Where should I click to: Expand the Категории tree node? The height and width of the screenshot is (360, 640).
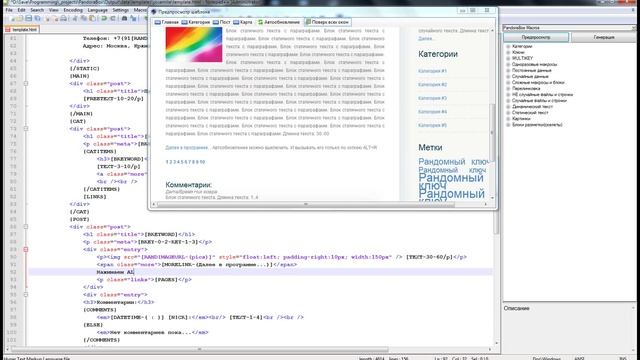(x=508, y=47)
